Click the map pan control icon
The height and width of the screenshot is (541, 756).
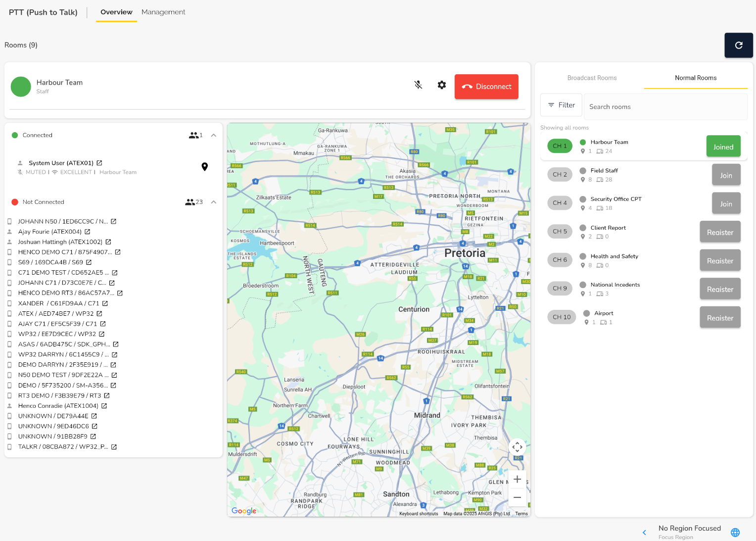517,447
